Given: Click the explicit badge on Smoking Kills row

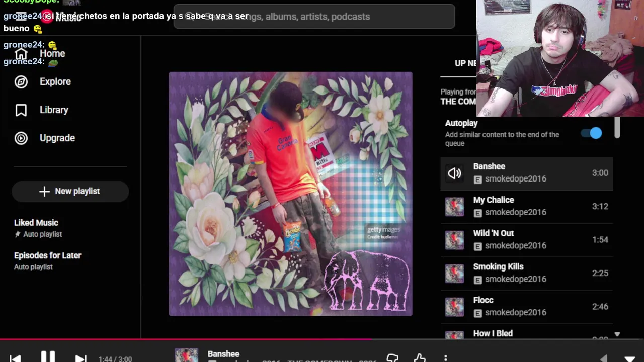Looking at the screenshot, I should coord(478,280).
